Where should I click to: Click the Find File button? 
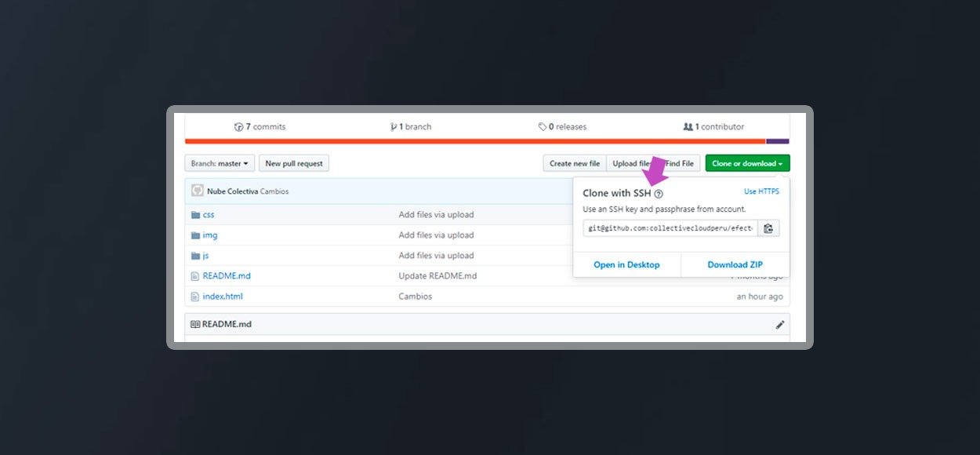679,163
